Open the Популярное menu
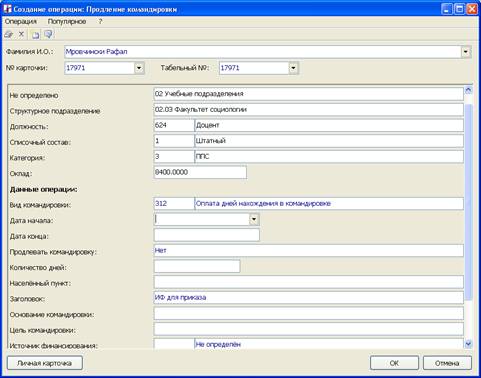The width and height of the screenshot is (481, 378). coord(67,21)
